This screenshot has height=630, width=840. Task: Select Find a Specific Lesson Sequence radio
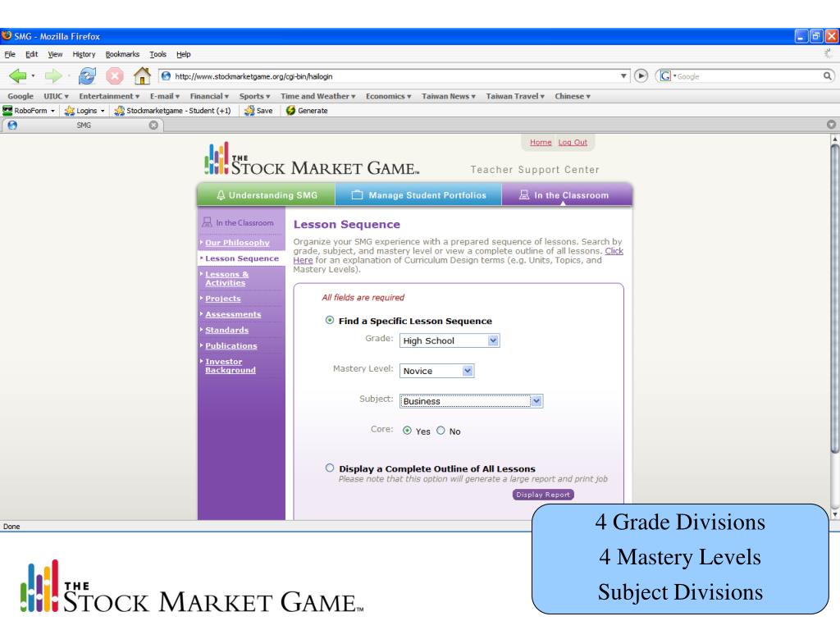(330, 320)
